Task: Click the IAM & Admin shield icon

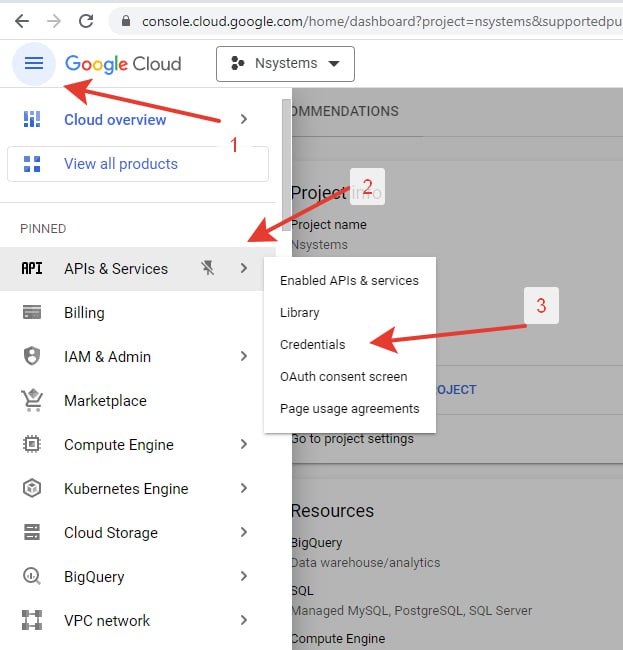Action: pos(32,356)
